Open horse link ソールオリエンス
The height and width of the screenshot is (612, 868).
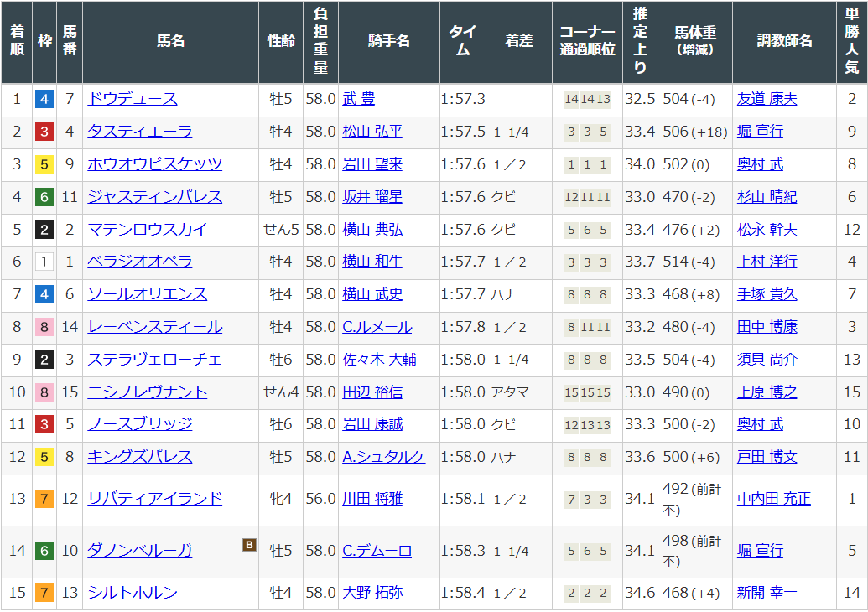(x=148, y=294)
